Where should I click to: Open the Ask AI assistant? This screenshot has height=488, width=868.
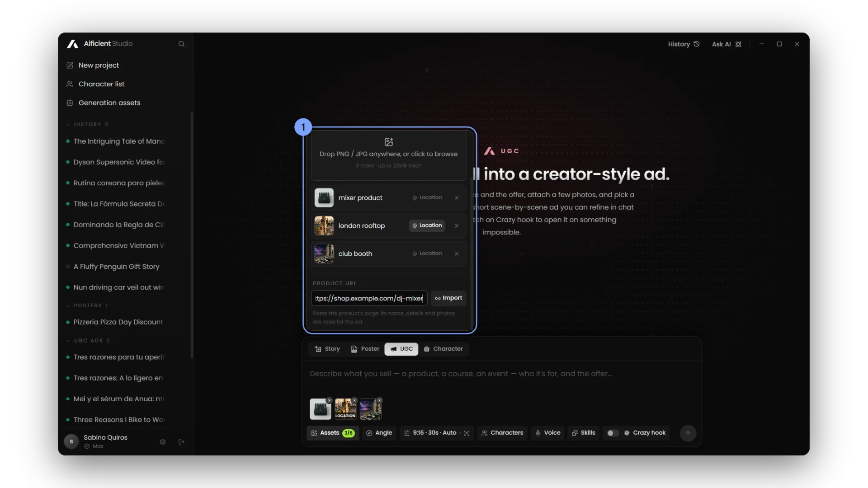726,44
